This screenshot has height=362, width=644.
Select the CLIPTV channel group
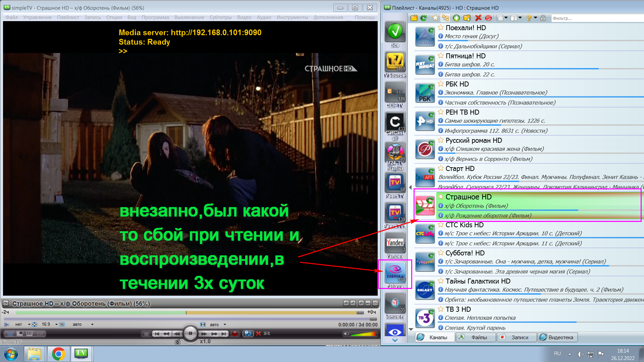395,95
